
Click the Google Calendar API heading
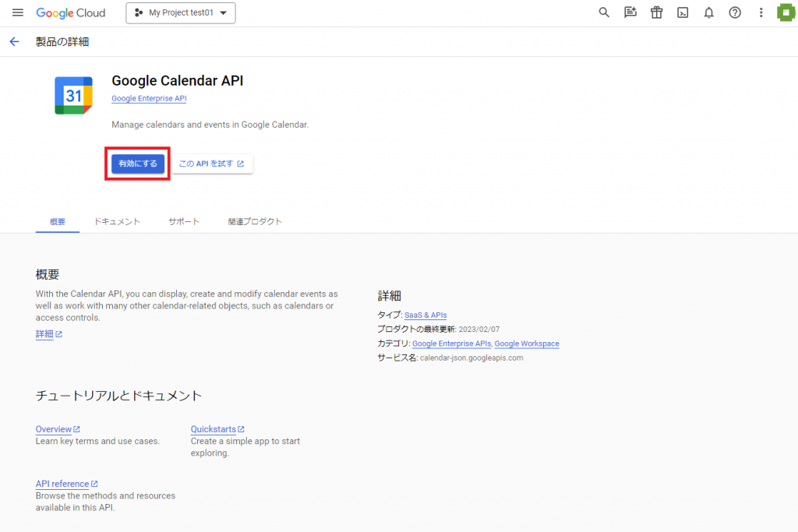(178, 81)
